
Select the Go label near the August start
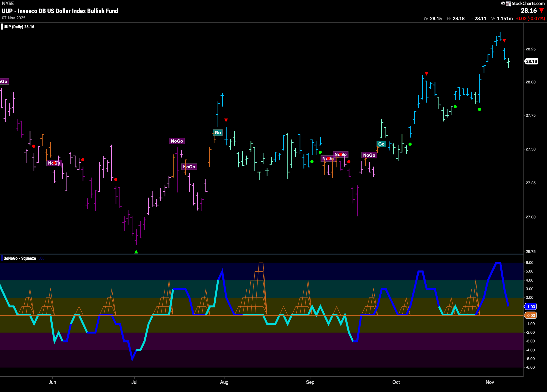218,133
